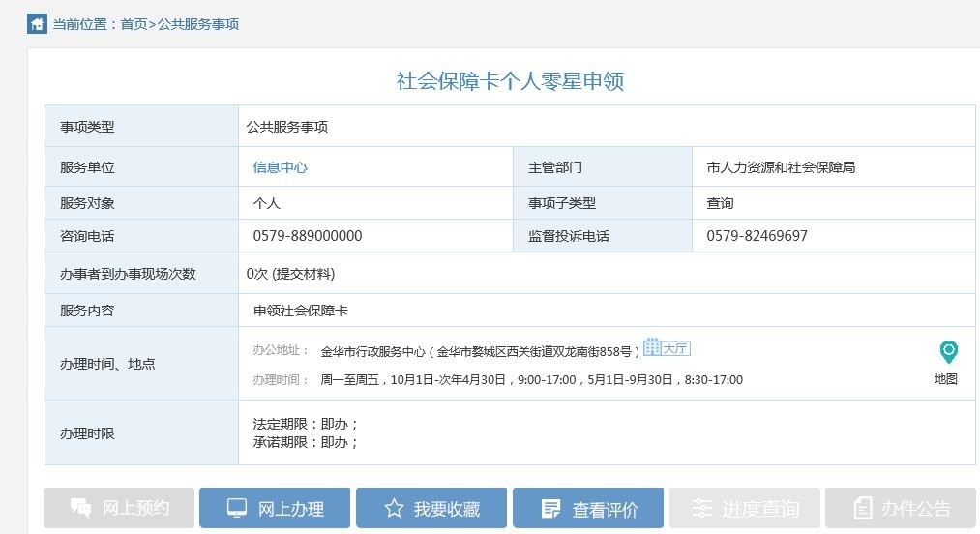Click the 金华市行政服务中心 office address text
Viewport: 980px width, 534px height.
(479, 351)
